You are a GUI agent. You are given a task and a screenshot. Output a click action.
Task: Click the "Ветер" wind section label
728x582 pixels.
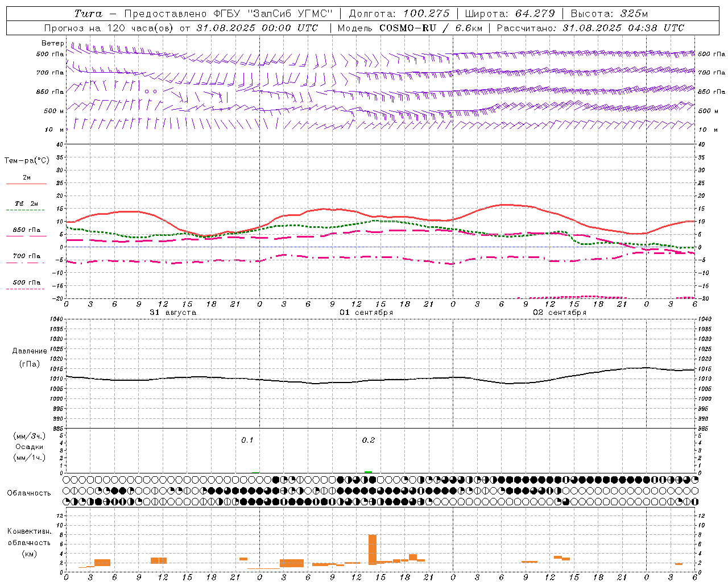(x=53, y=43)
